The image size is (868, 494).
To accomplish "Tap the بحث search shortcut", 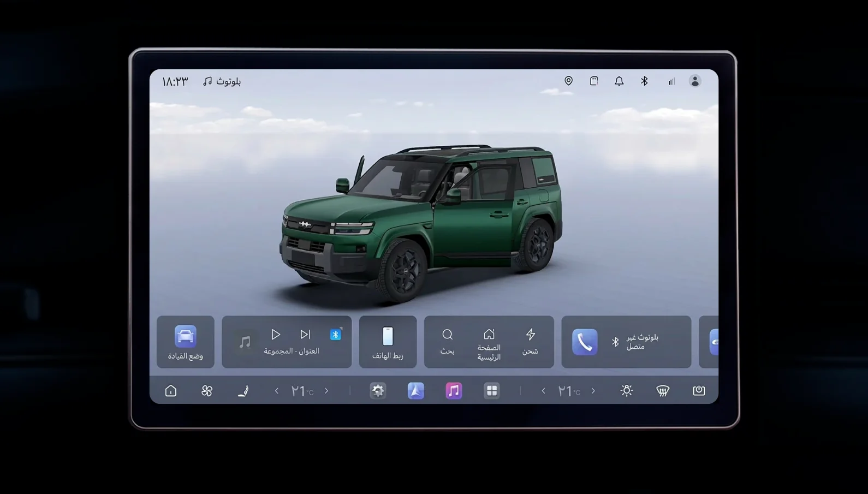I will 447,342.
